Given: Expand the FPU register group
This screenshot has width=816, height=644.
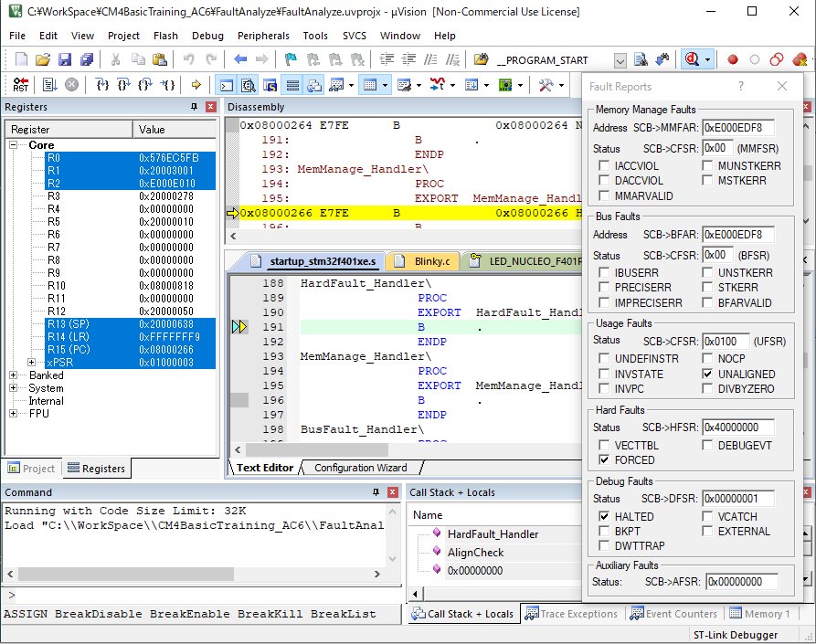Looking at the screenshot, I should coord(14,414).
